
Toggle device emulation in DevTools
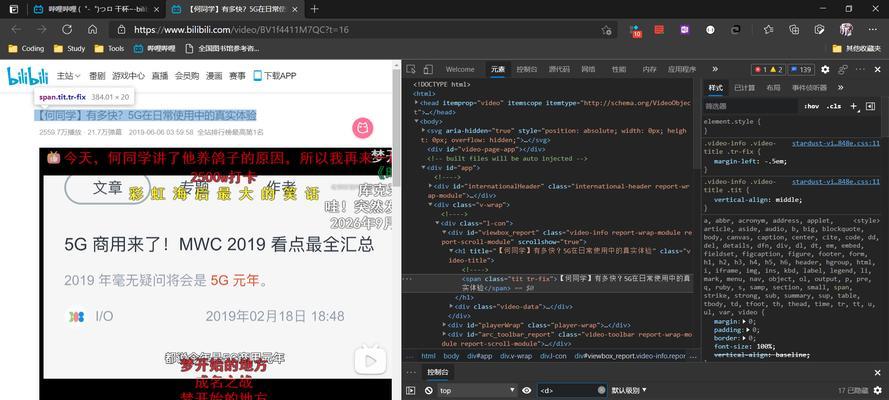[428, 69]
